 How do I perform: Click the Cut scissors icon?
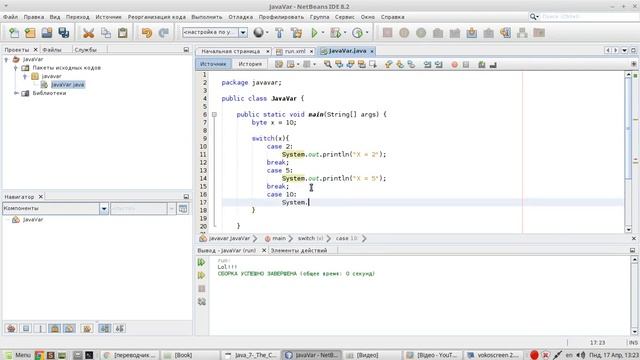pos(89,33)
